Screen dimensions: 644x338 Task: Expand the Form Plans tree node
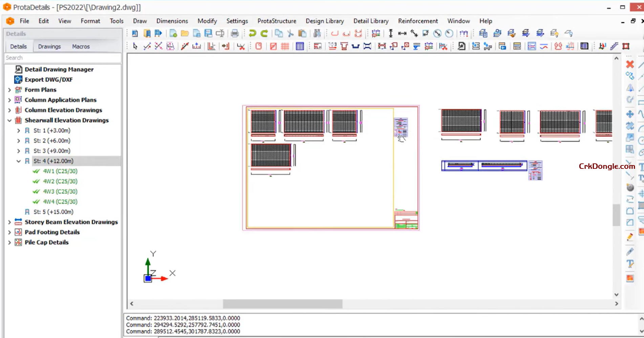tap(9, 90)
